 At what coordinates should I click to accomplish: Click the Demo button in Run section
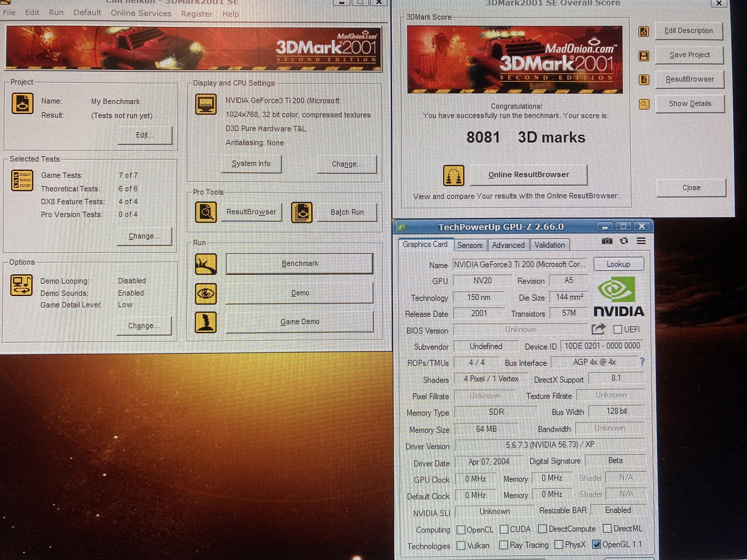click(299, 293)
